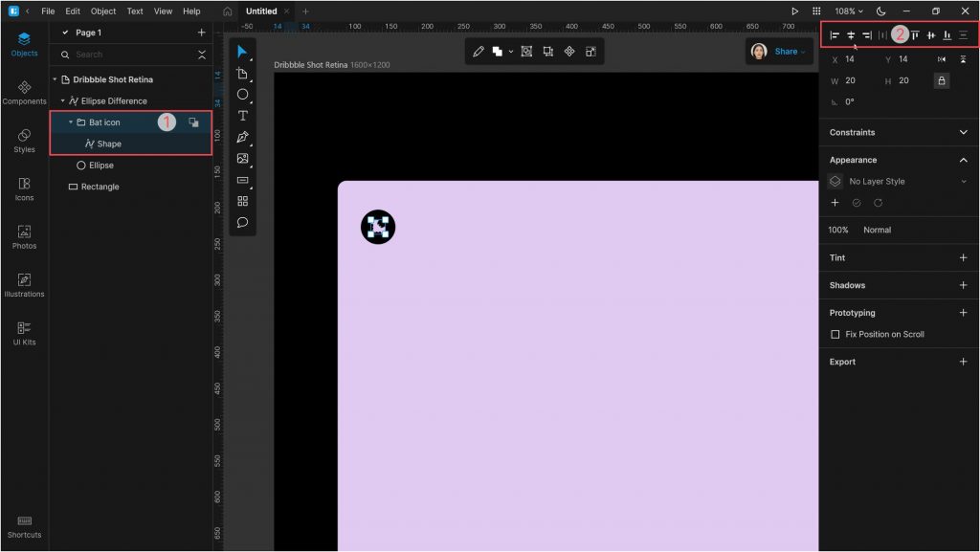The image size is (980, 552).
Task: Expand the Constraints section
Action: point(963,132)
